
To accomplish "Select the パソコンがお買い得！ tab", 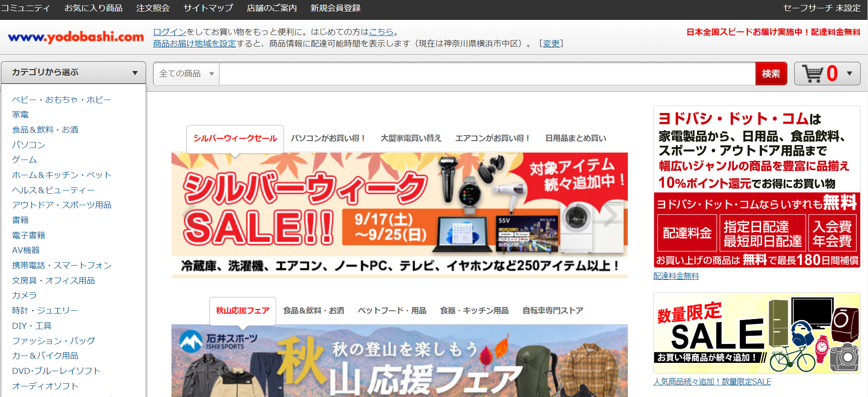I will 329,138.
